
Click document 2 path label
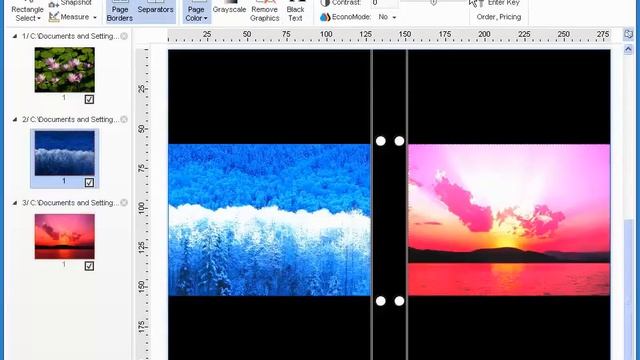[70, 120]
